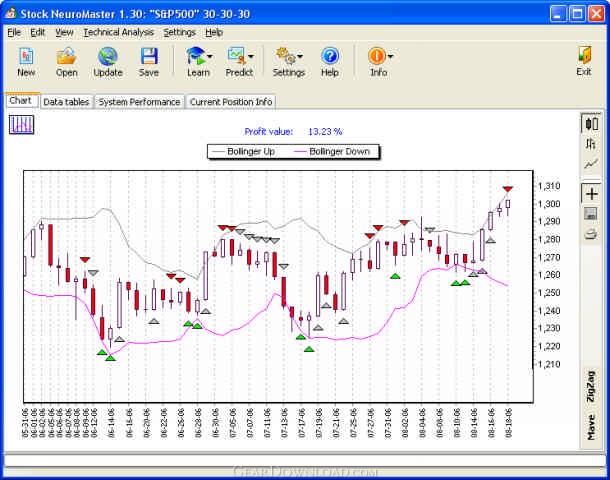Expand the Predict dropdown arrow
This screenshot has width=610, height=480.
pos(251,57)
